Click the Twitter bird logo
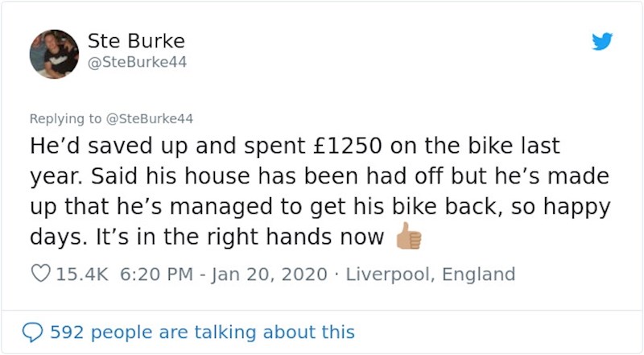Viewport: 644px width, 355px height. (x=602, y=41)
